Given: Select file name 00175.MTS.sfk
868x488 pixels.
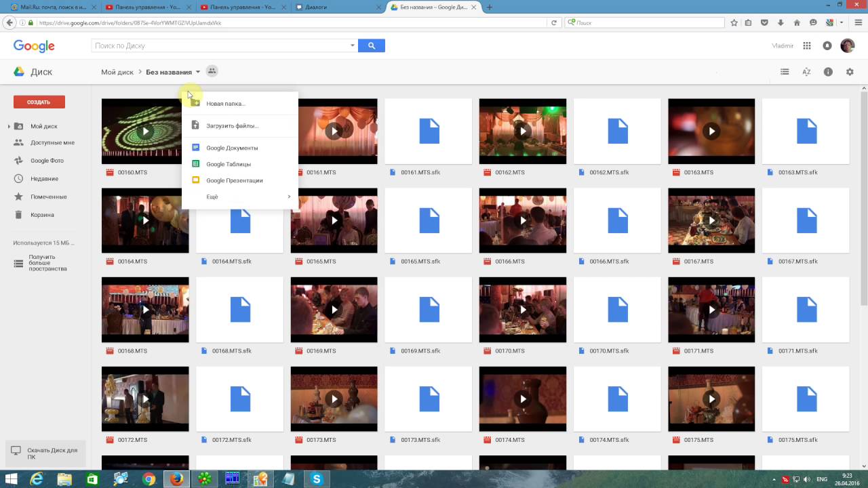Looking at the screenshot, I should [799, 440].
